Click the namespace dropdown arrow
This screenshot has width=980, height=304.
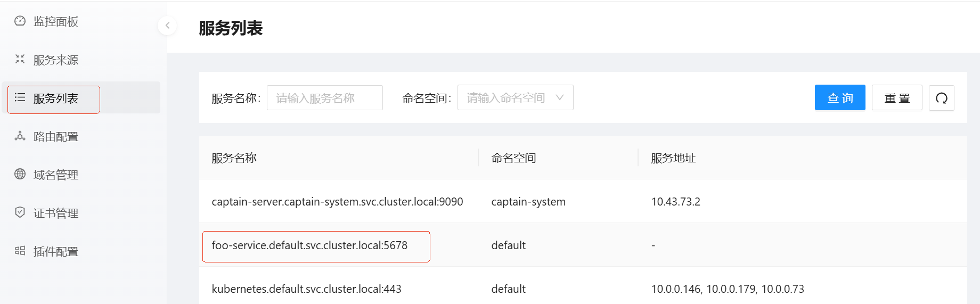coord(559,97)
